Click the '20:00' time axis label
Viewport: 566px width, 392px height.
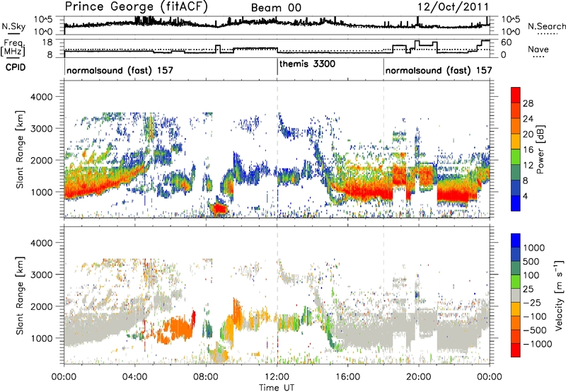pyautogui.click(x=419, y=377)
